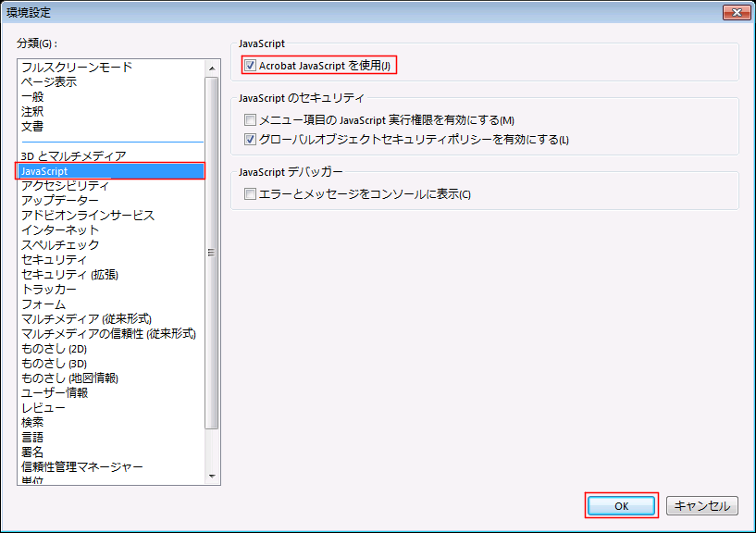Close the 環境設定 dialog window
The height and width of the screenshot is (533, 756).
click(737, 13)
